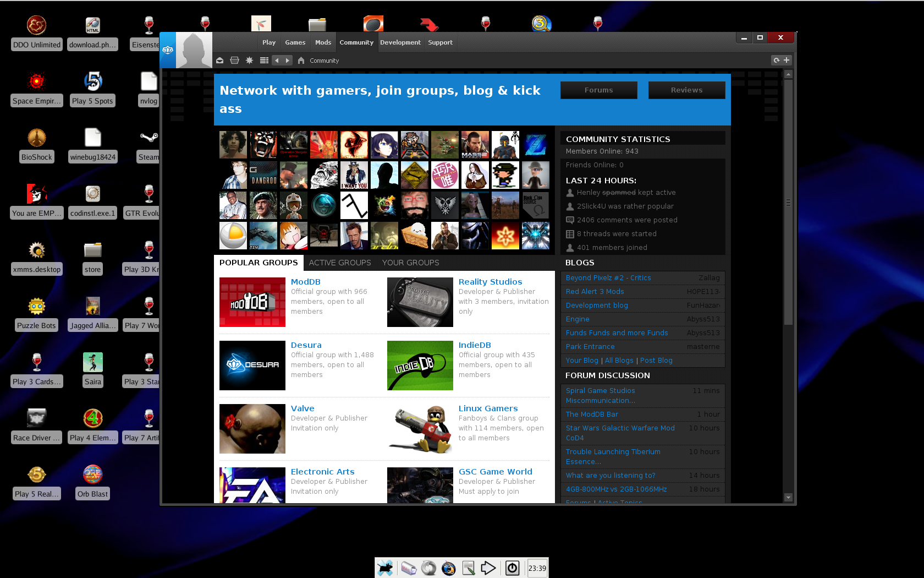The image size is (924, 578).
Task: Open the Park Entrance blog
Action: [x=590, y=347]
